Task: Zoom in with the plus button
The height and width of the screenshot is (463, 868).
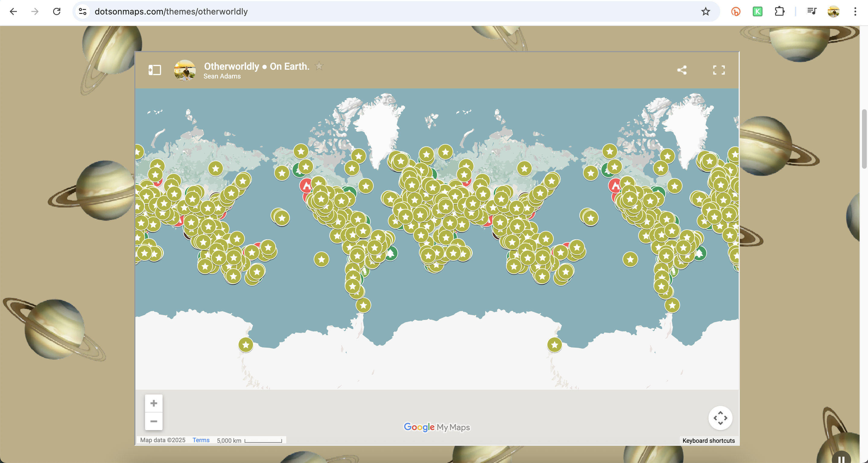Action: point(154,403)
